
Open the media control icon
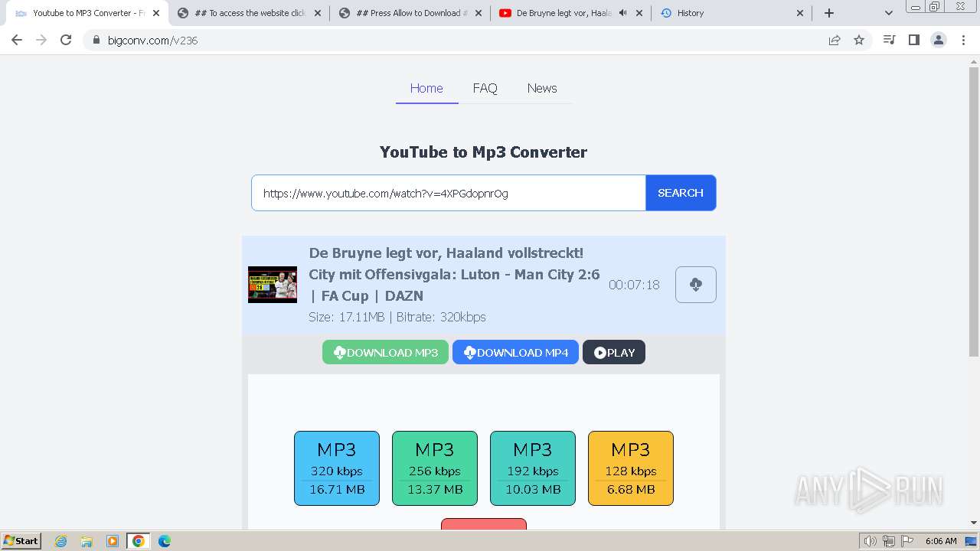point(889,40)
